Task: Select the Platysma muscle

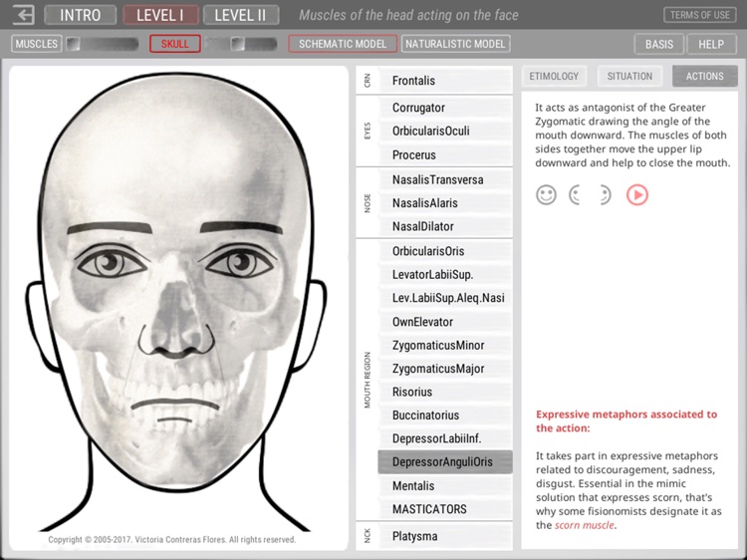Action: [445, 536]
